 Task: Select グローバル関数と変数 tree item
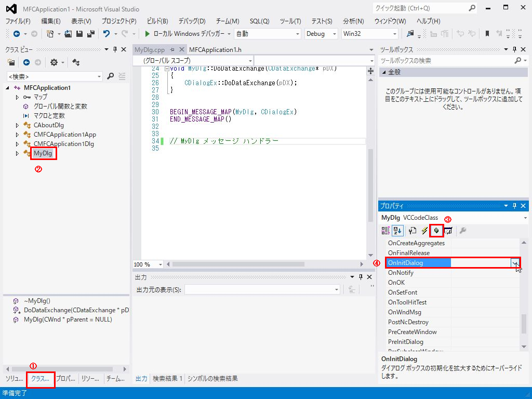60,107
